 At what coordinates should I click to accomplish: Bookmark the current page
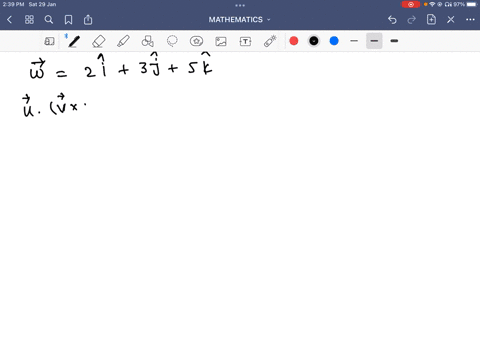[x=68, y=20]
